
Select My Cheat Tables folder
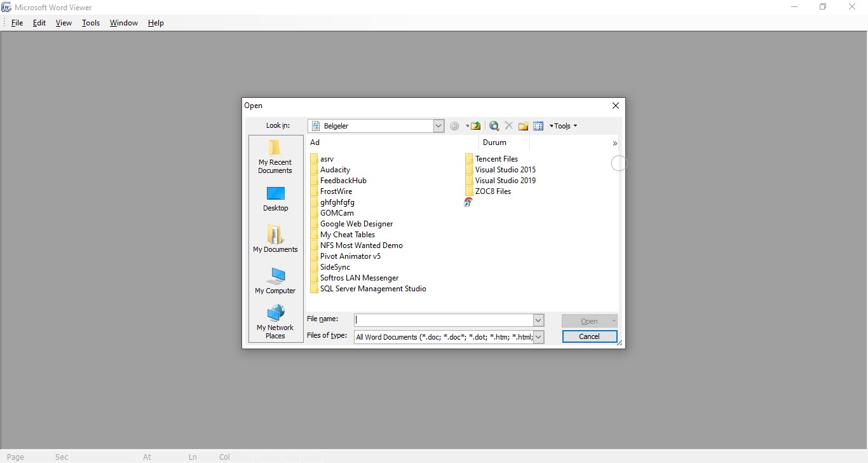click(x=342, y=235)
